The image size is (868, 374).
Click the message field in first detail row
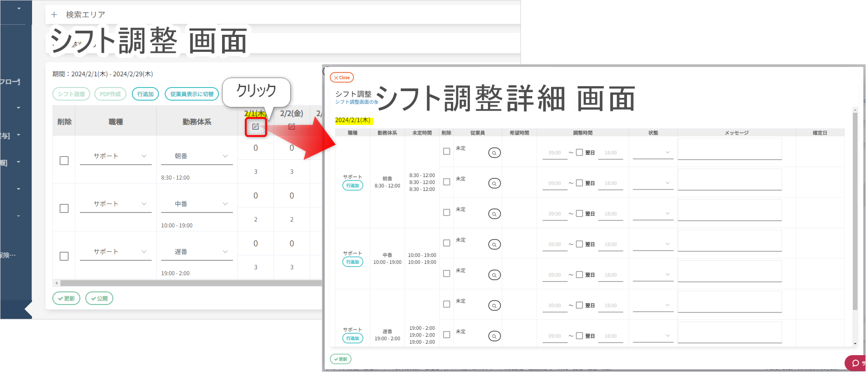729,149
